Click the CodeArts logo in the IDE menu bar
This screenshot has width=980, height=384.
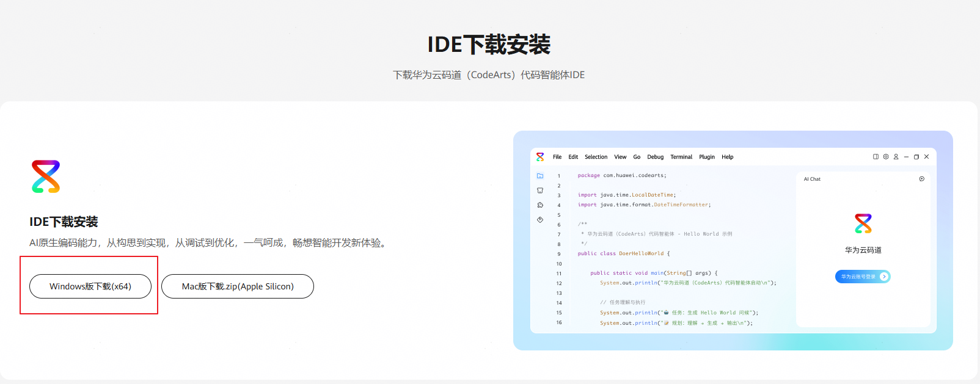(540, 157)
